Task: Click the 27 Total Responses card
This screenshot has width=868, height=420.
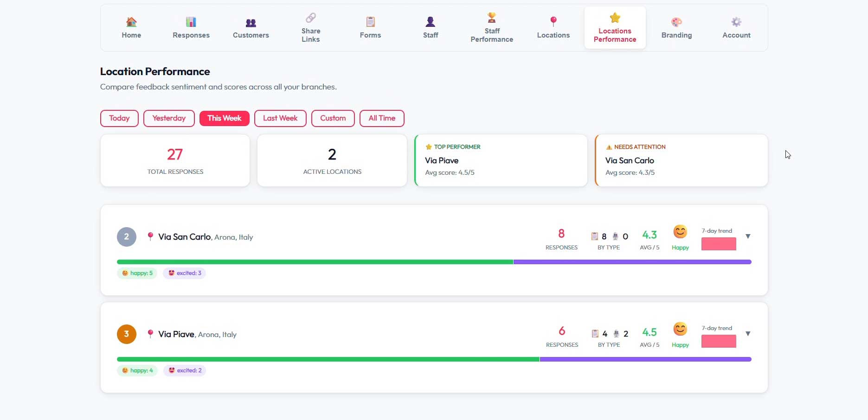Action: pos(175,160)
